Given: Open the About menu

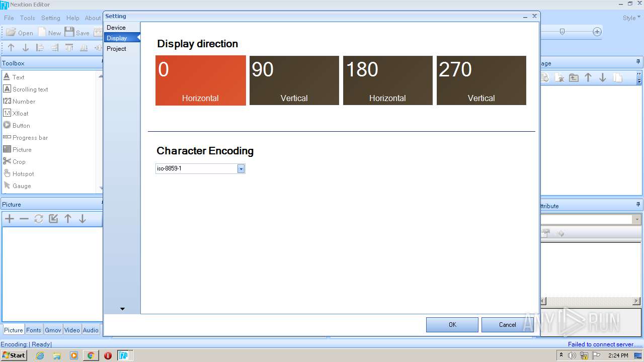Looking at the screenshot, I should (93, 18).
